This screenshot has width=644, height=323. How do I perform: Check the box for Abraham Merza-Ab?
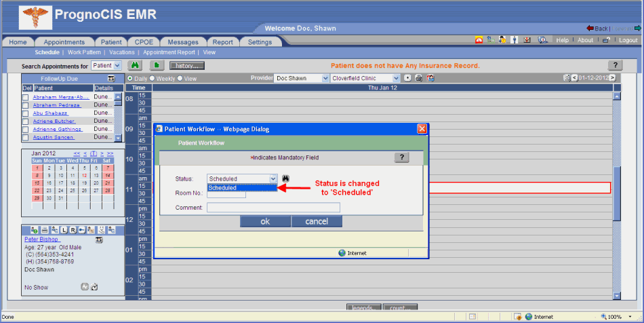(26, 98)
